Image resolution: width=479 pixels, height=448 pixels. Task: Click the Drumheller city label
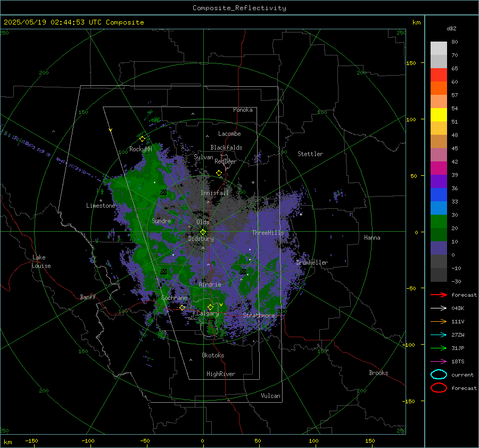coord(312,263)
